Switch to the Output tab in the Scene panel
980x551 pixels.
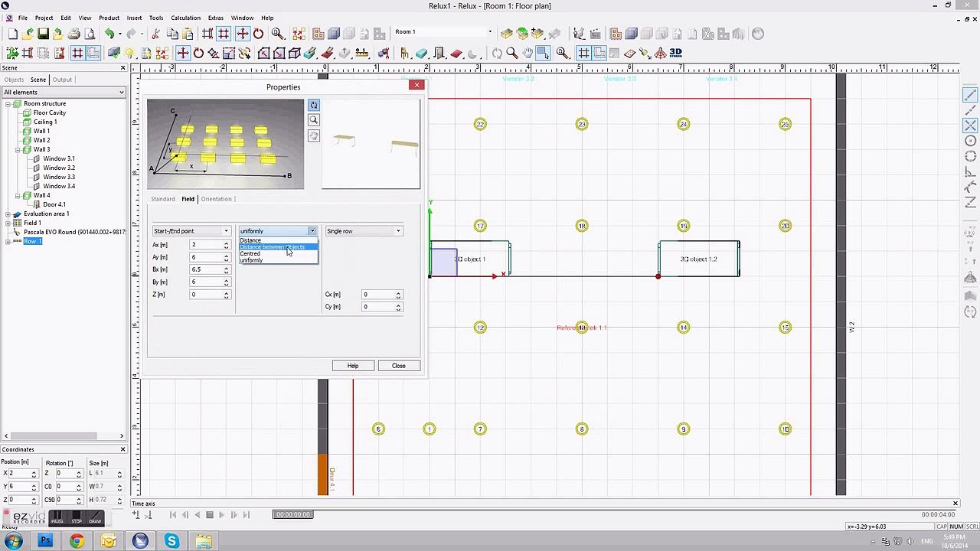click(62, 80)
